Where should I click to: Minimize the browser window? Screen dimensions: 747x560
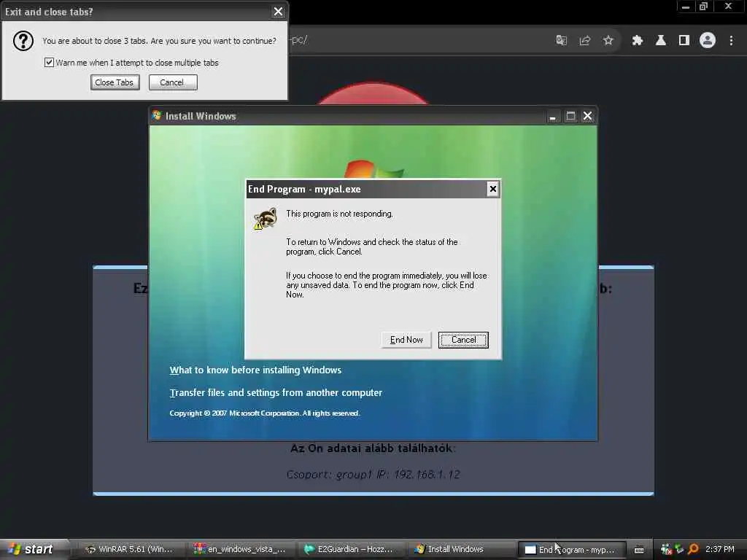pos(686,7)
